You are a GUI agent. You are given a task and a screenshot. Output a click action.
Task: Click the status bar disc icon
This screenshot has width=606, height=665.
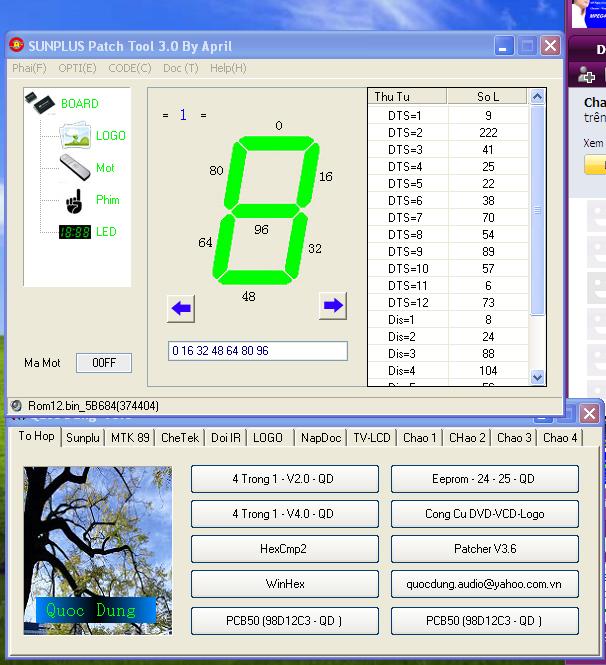(16, 406)
